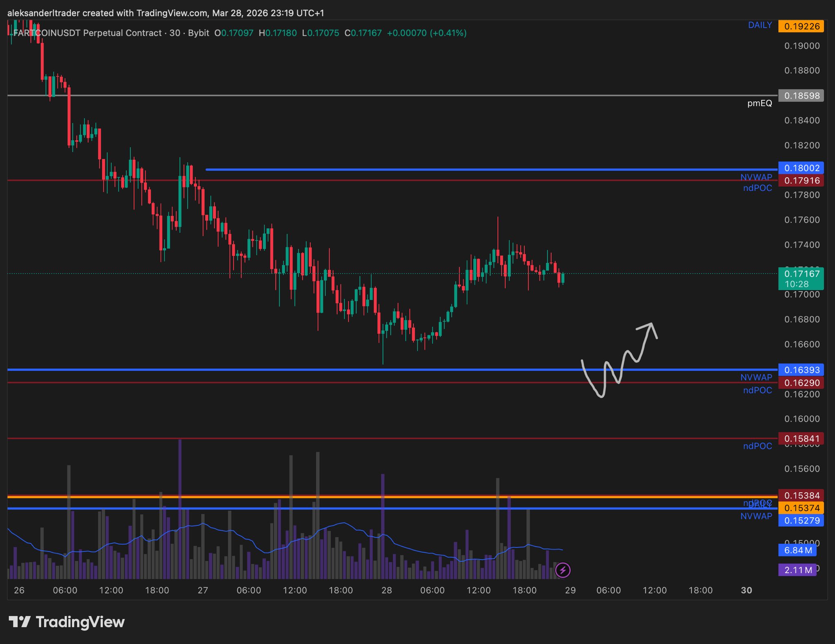The image size is (835, 644).
Task: Select the red ndPOC price tag 0.17916
Action: point(801,181)
